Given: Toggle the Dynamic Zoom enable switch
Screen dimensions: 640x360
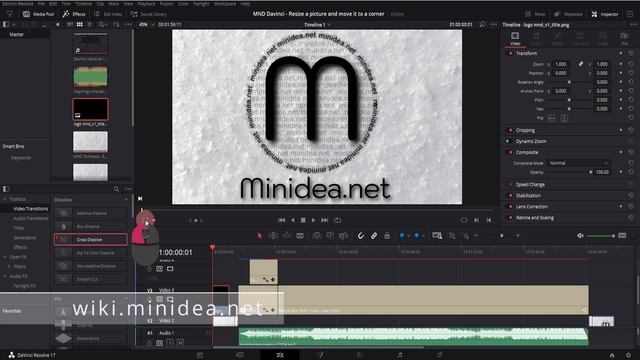Looking at the screenshot, I should click(509, 141).
